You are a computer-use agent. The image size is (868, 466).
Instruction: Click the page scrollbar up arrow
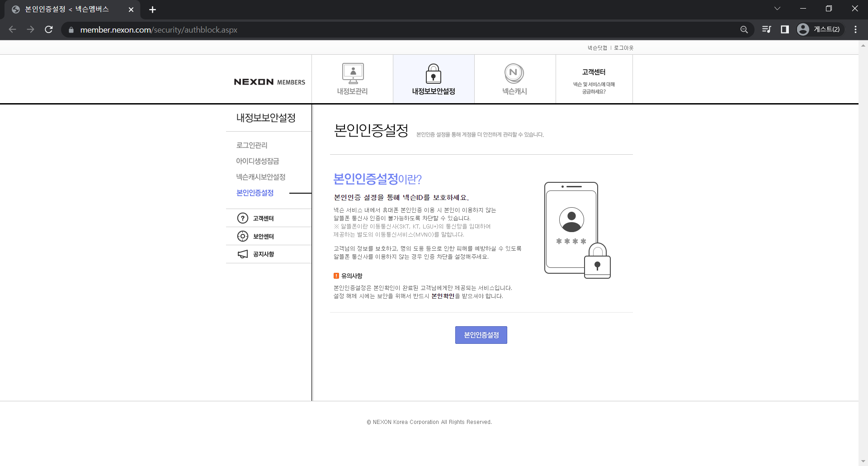(x=863, y=45)
